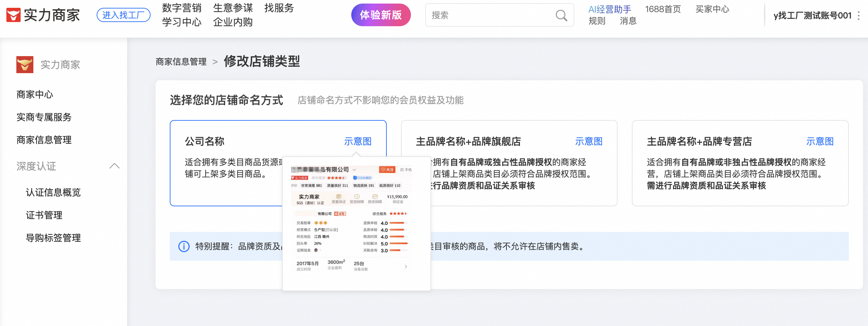The image size is (868, 326).
Task: Click the 进入找工厂 button
Action: point(123,15)
